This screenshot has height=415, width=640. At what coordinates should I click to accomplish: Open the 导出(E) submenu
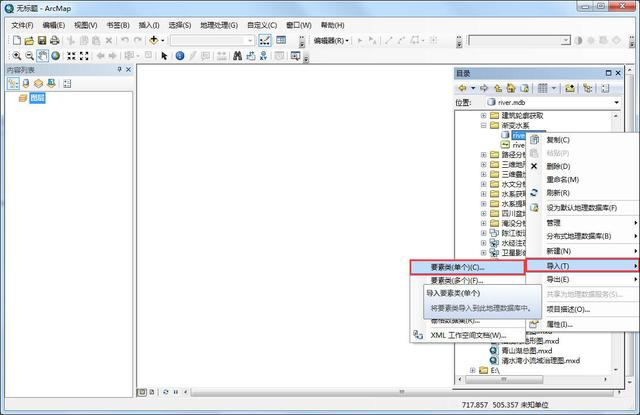582,280
